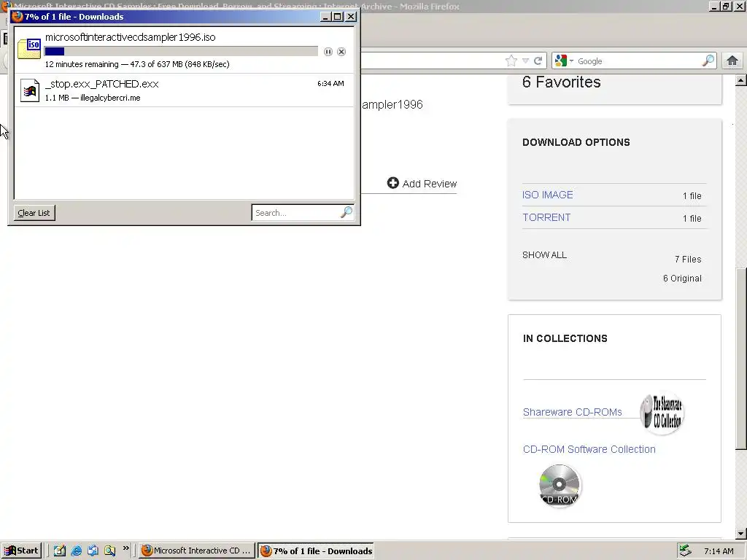The width and height of the screenshot is (747, 560).
Task: Click the first quick launch icon beside Start
Action: 60,551
